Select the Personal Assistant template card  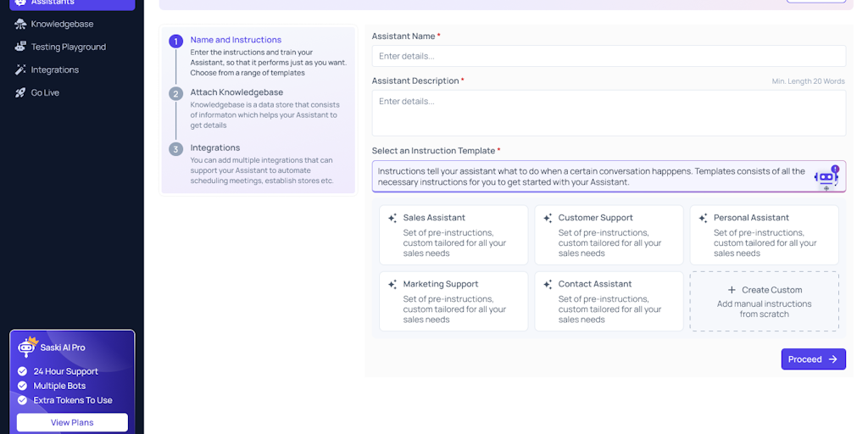[764, 235]
